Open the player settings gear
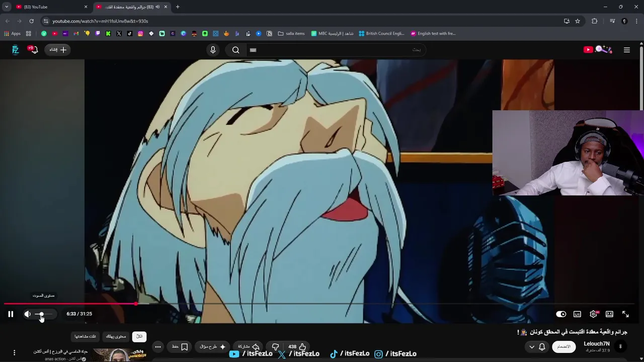The height and width of the screenshot is (362, 644). coord(594,314)
